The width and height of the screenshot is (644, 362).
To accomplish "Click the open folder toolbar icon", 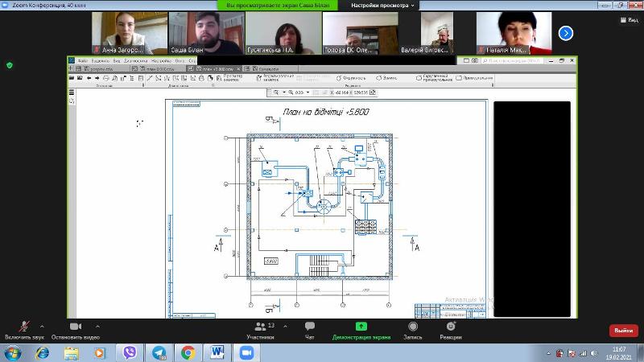I will point(72,78).
